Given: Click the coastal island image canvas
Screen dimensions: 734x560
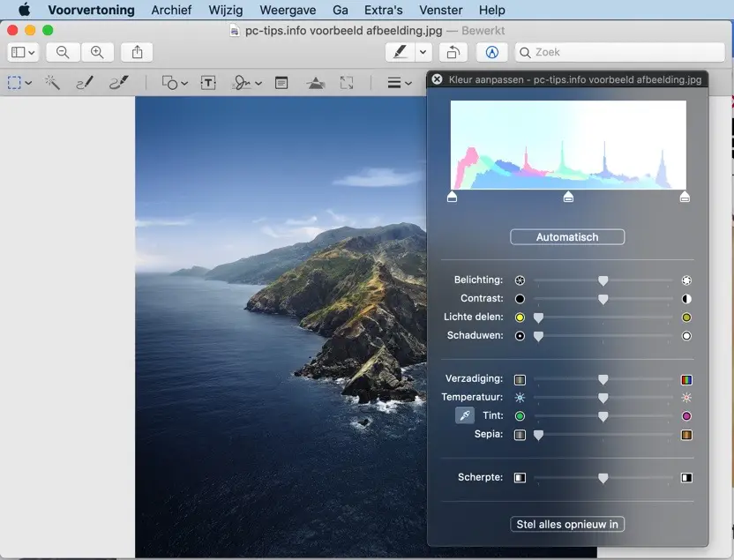Looking at the screenshot, I should click(281, 326).
